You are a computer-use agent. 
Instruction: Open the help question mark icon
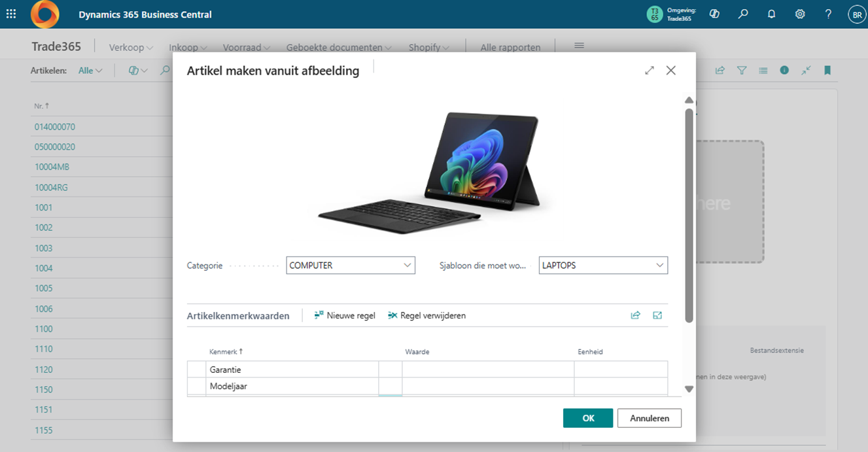click(828, 14)
